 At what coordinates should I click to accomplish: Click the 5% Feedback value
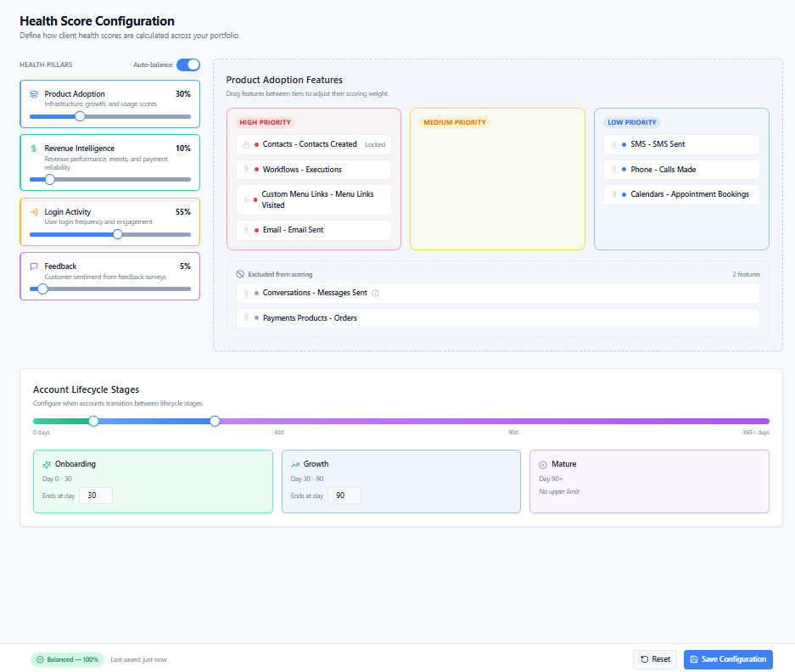tap(185, 266)
